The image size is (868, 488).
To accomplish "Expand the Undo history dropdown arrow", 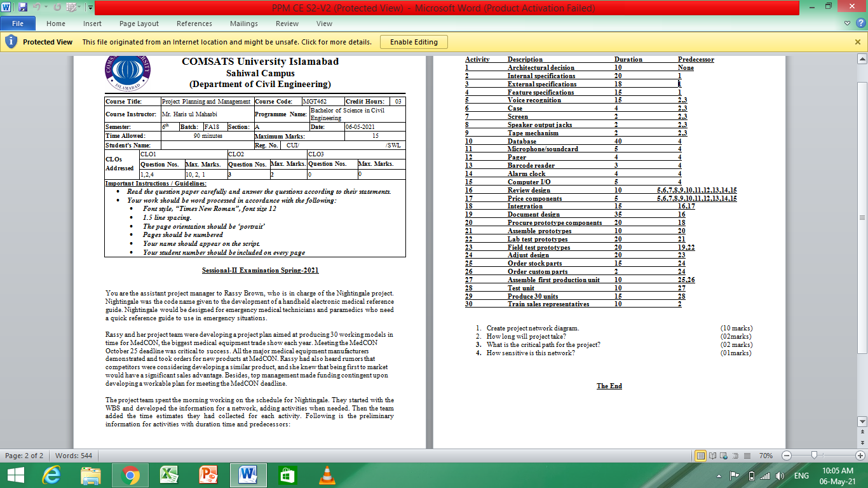I will tap(46, 6).
